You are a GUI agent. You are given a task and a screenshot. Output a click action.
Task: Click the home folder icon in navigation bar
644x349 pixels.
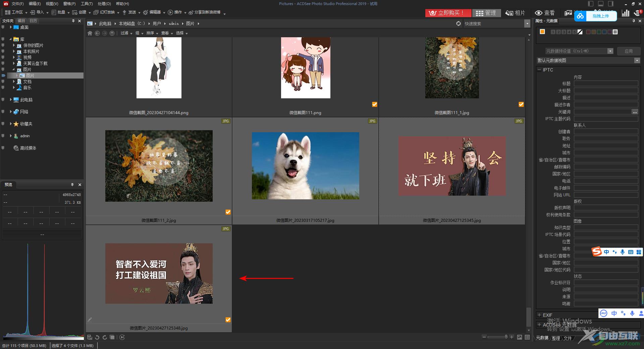click(90, 33)
